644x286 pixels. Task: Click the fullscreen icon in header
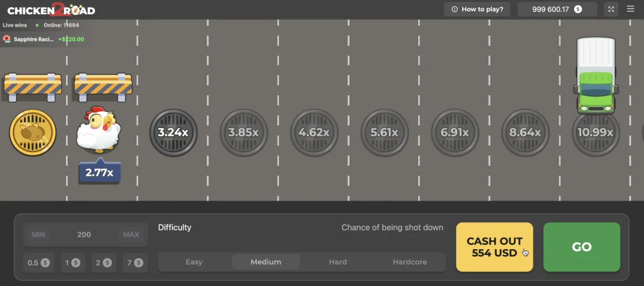(x=612, y=9)
